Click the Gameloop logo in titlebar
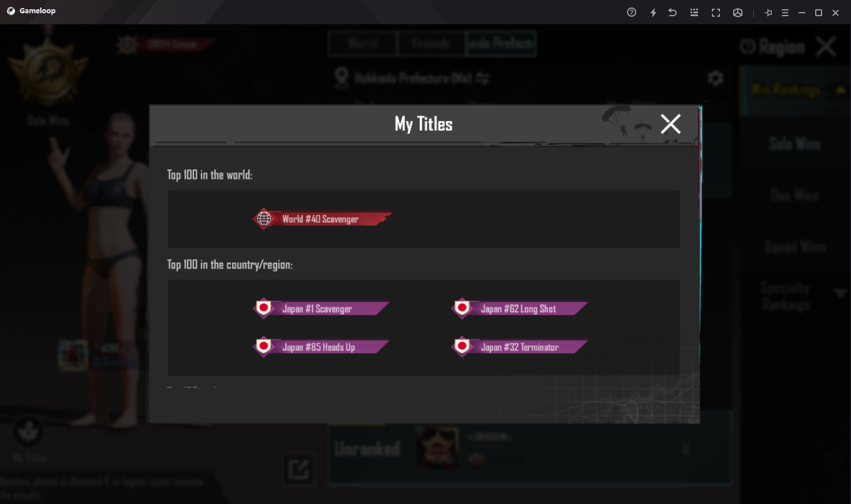Screen dimensions: 851x504 (11, 11)
